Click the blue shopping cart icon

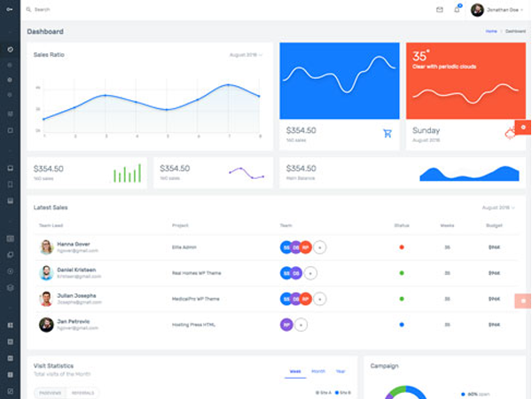(387, 133)
